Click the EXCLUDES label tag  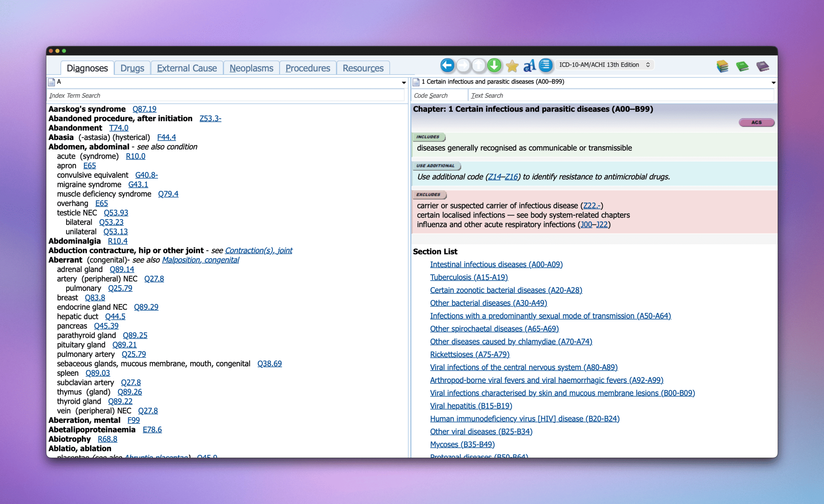point(429,194)
